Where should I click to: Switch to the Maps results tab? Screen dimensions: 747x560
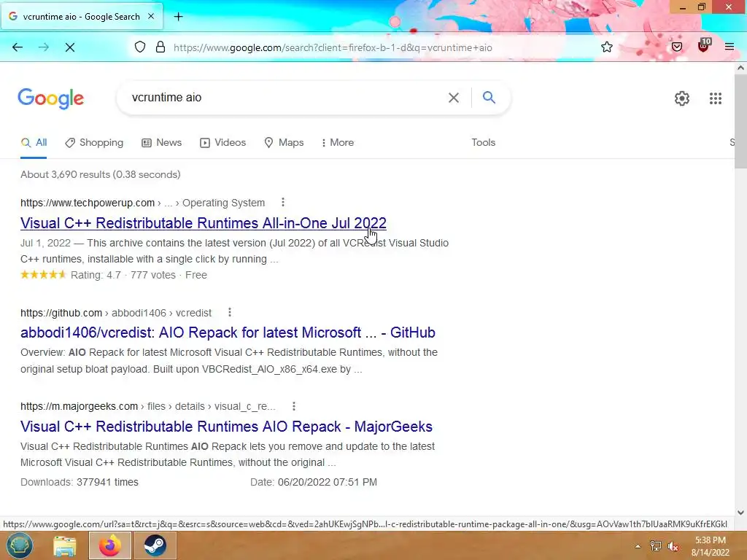[284, 143]
